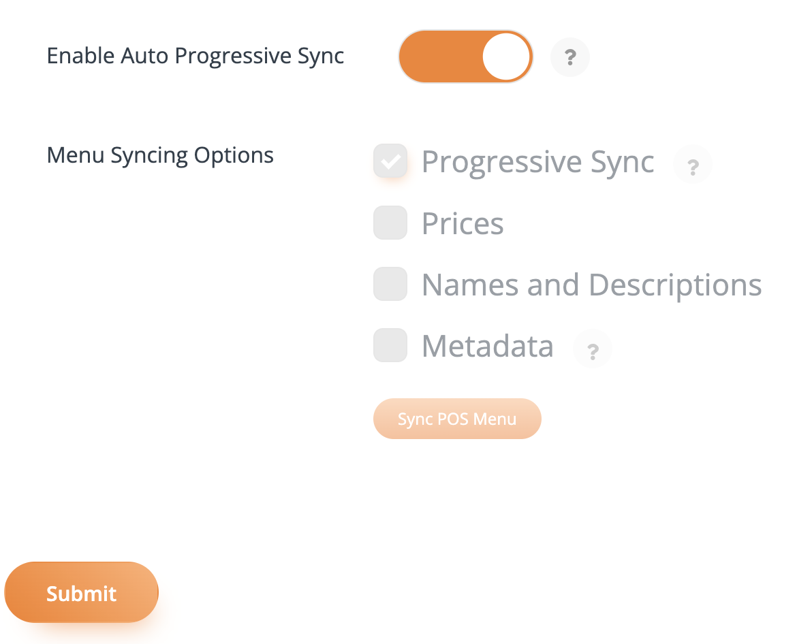Image resolution: width=812 pixels, height=644 pixels.
Task: Open the question mark next to Progressive Sync
Action: pos(693,164)
